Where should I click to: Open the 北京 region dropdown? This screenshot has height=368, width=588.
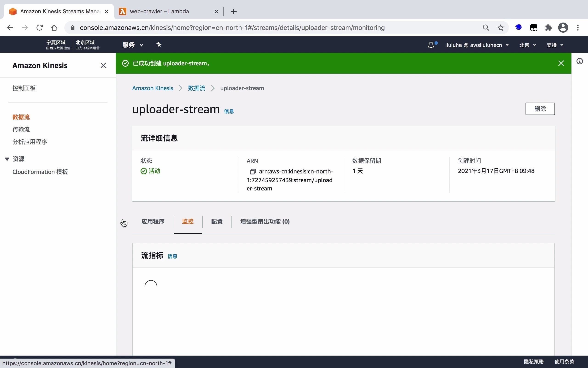click(528, 45)
